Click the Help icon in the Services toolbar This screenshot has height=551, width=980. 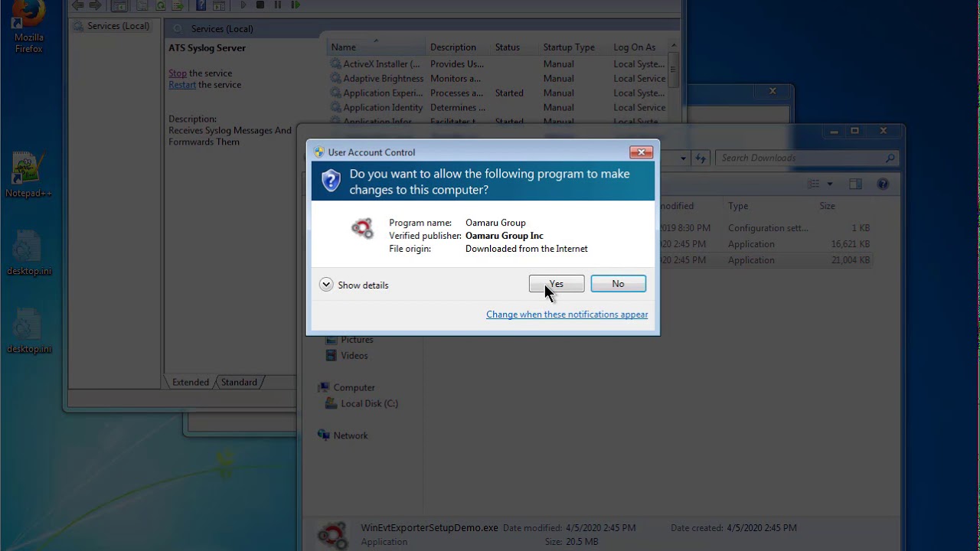(x=201, y=5)
